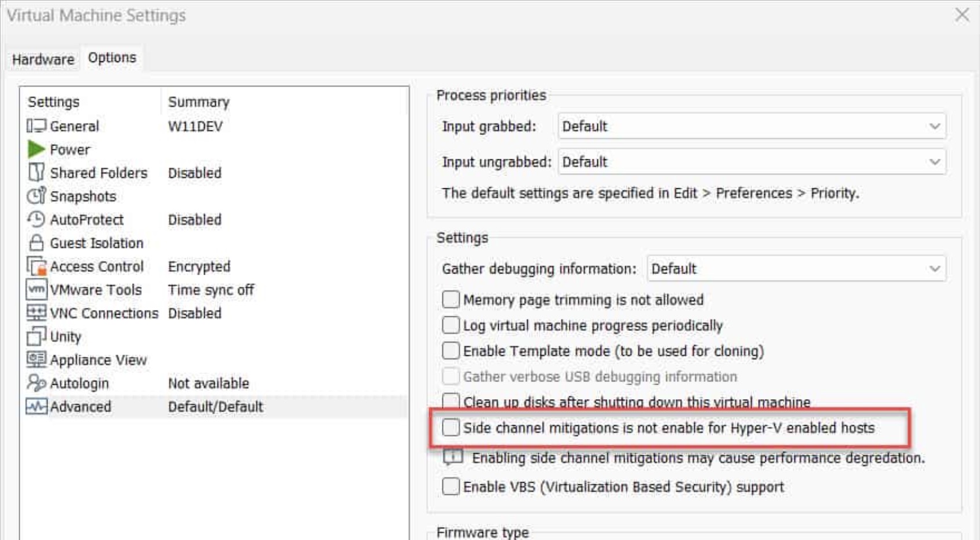The width and height of the screenshot is (980, 540).
Task: Select the Autologin user icon
Action: tap(36, 383)
